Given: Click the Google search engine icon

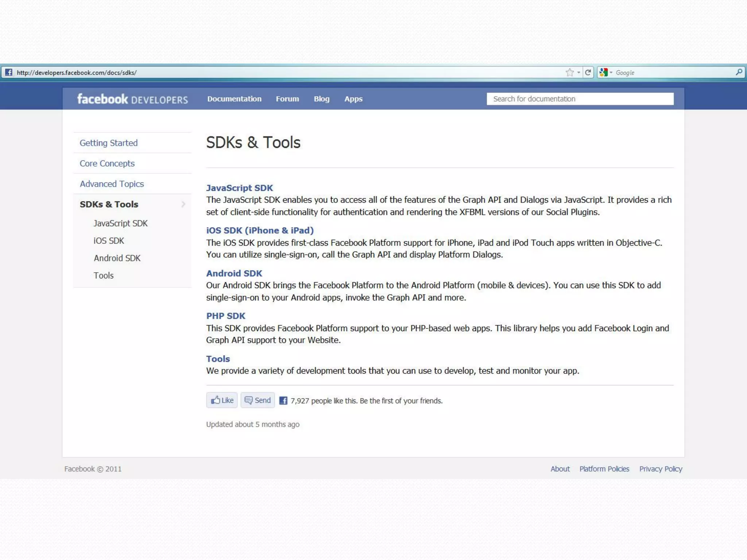Looking at the screenshot, I should (x=603, y=72).
